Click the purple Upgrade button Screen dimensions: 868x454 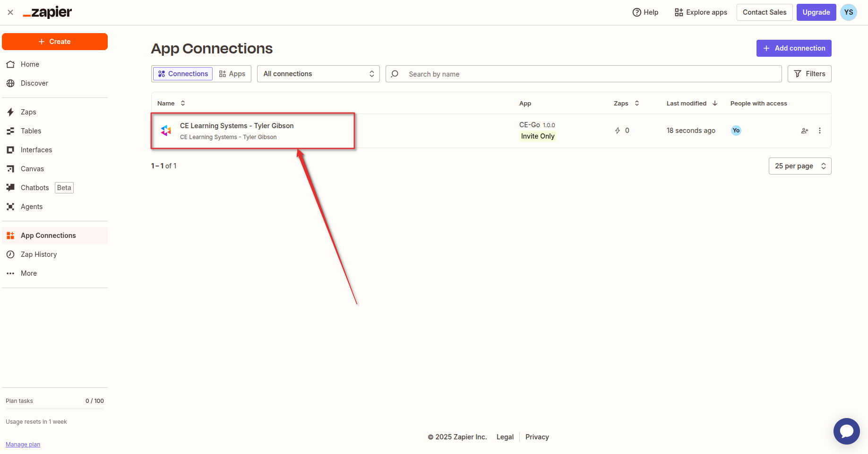click(x=816, y=12)
